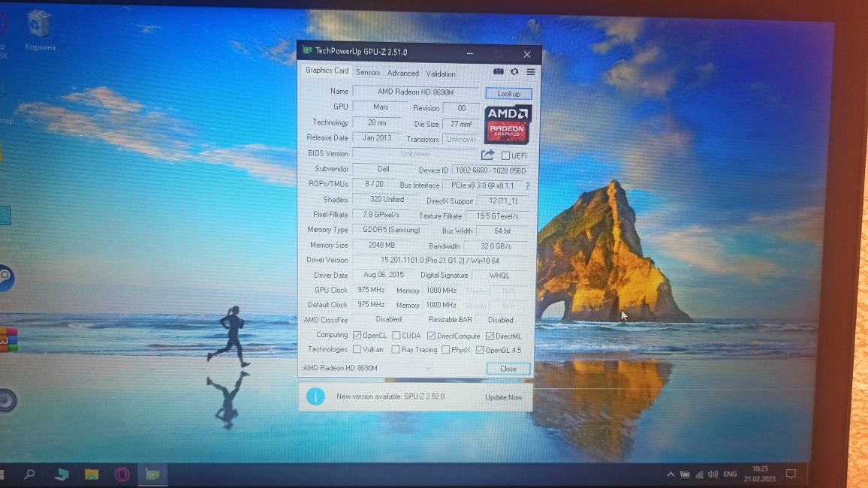
Task: Open the network icon in system tray
Action: click(x=699, y=474)
